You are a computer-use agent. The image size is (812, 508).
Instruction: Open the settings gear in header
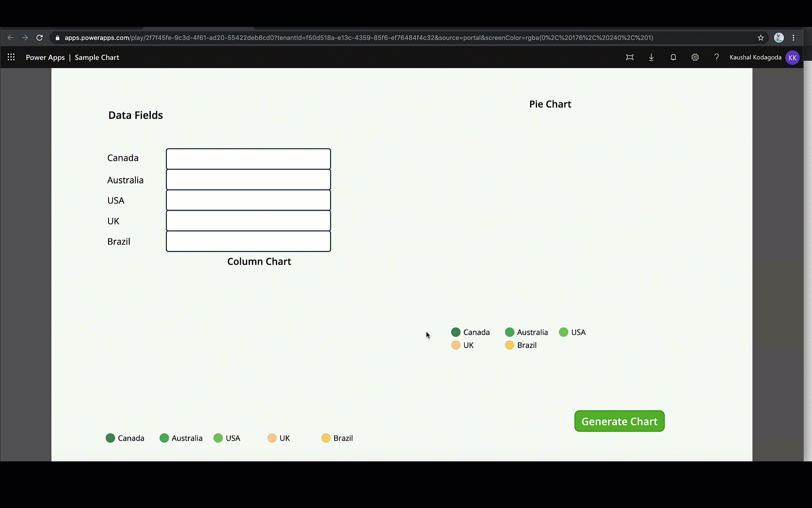(695, 57)
